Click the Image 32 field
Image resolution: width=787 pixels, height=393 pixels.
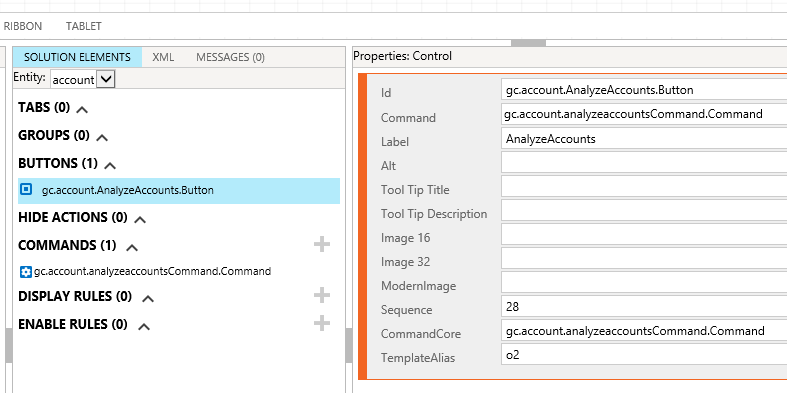pyautogui.click(x=644, y=258)
